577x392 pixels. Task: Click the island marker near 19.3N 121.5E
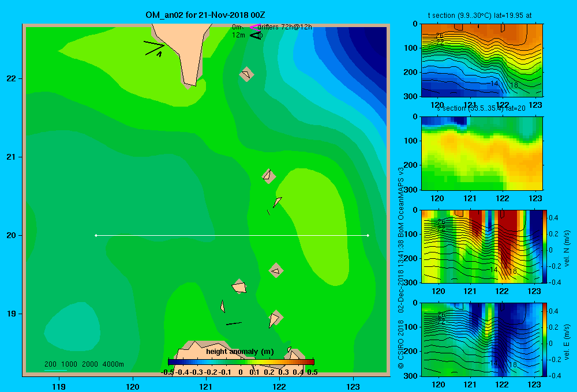pos(239,287)
